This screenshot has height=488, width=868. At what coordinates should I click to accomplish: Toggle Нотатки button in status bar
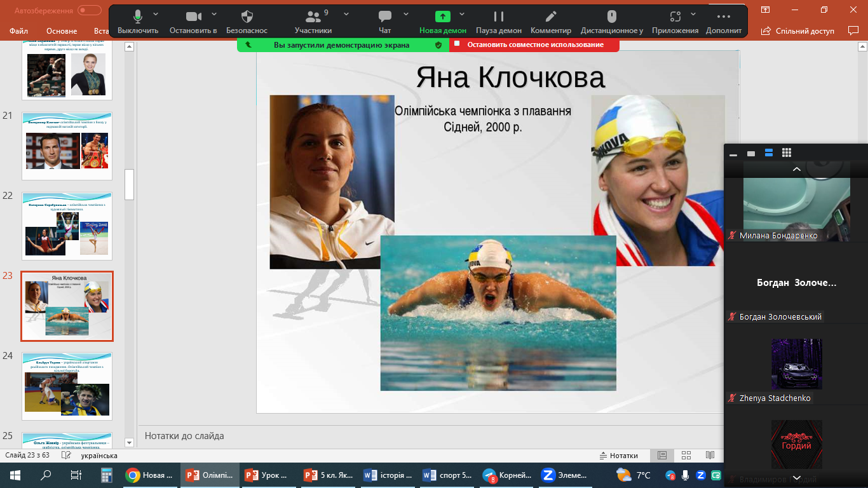[x=619, y=456]
